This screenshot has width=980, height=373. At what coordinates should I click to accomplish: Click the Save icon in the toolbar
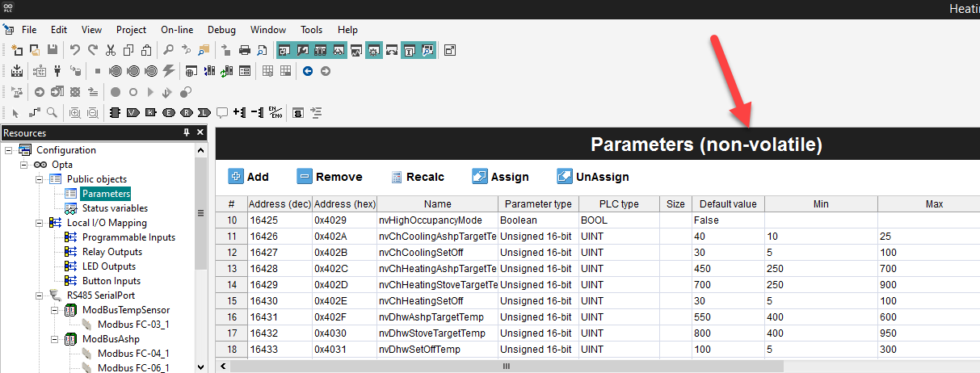coord(53,50)
